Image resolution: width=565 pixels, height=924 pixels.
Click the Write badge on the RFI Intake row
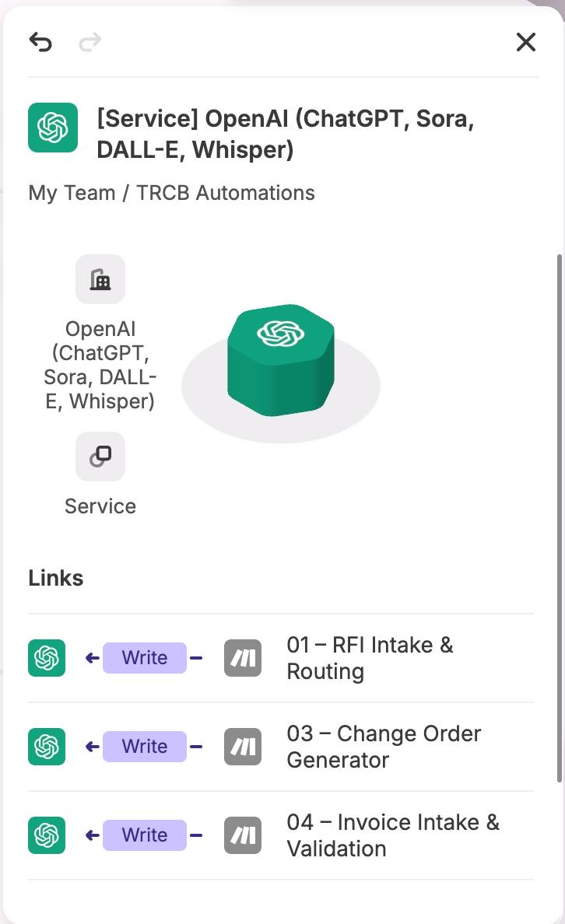pos(145,658)
